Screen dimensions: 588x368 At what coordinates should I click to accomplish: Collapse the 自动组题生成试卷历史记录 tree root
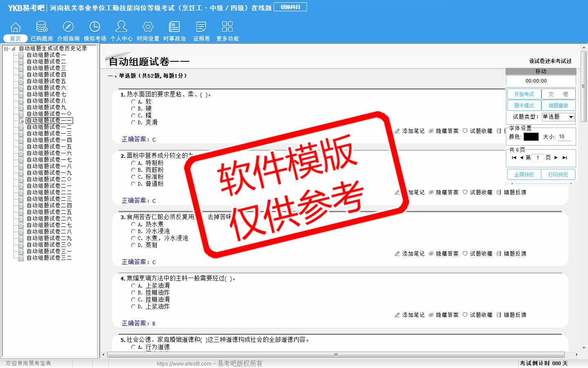6,48
